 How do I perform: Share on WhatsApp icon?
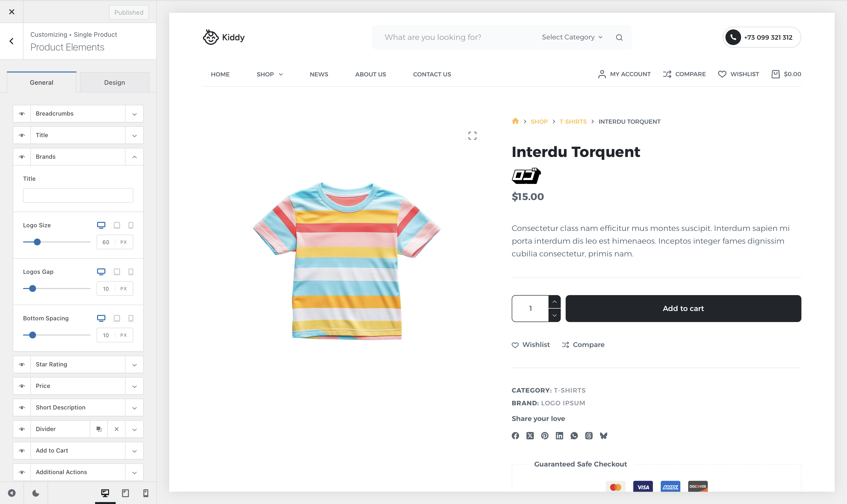[574, 436]
